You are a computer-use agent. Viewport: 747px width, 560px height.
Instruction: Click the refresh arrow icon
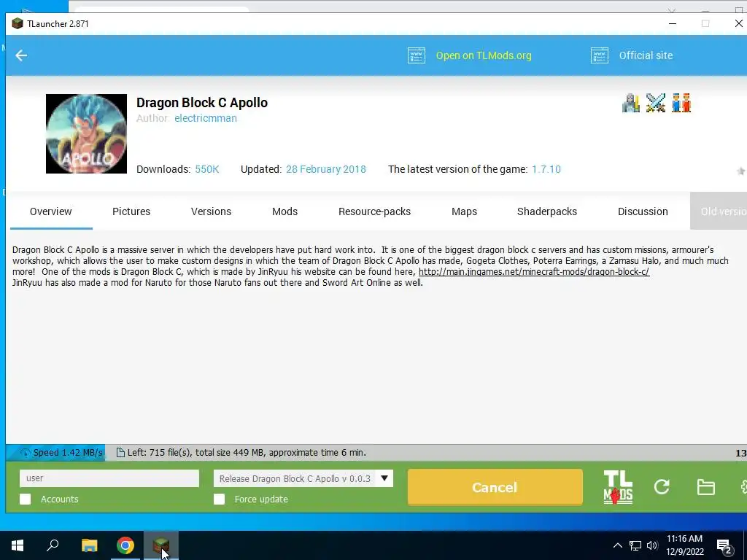[662, 486]
